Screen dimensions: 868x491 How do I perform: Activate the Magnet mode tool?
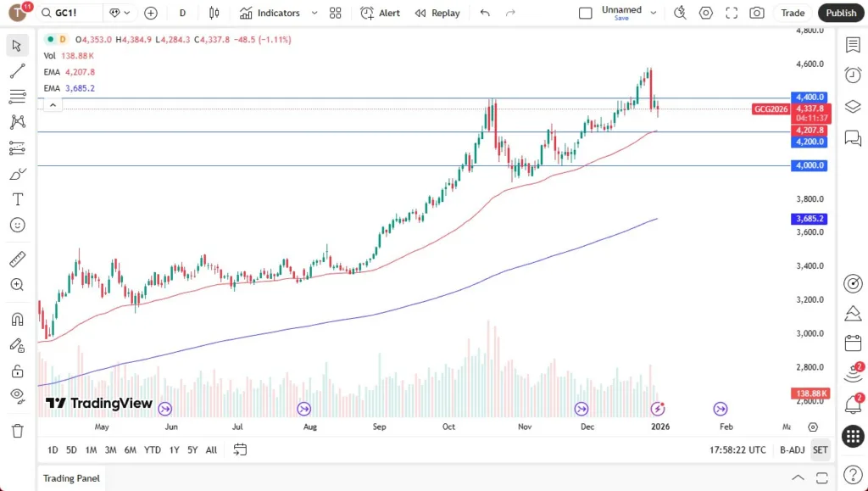pyautogui.click(x=18, y=318)
